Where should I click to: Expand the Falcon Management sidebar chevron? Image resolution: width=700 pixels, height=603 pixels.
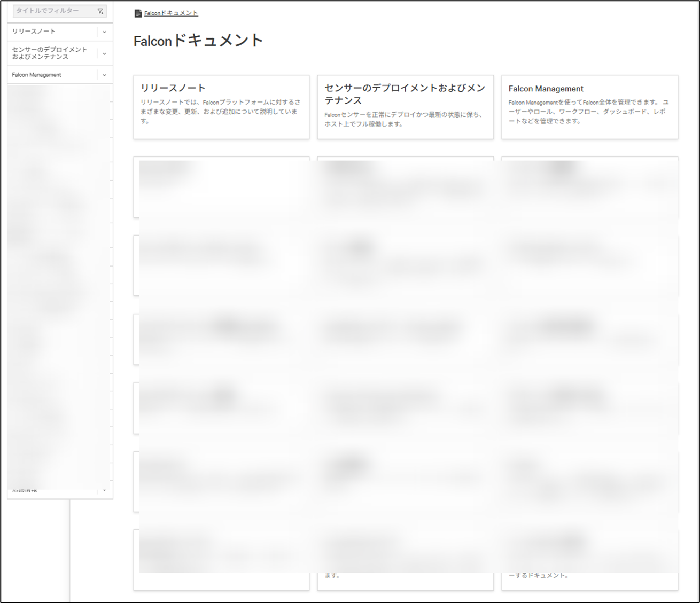104,75
